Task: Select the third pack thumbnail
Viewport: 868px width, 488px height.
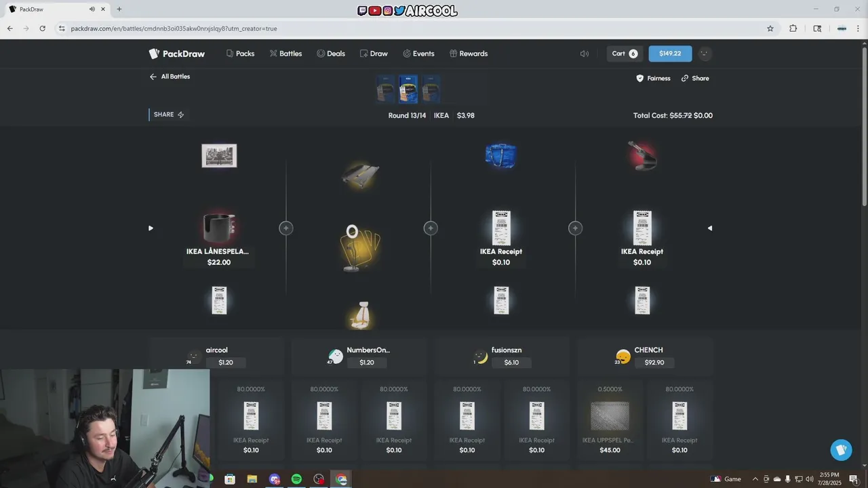Action: tap(431, 89)
